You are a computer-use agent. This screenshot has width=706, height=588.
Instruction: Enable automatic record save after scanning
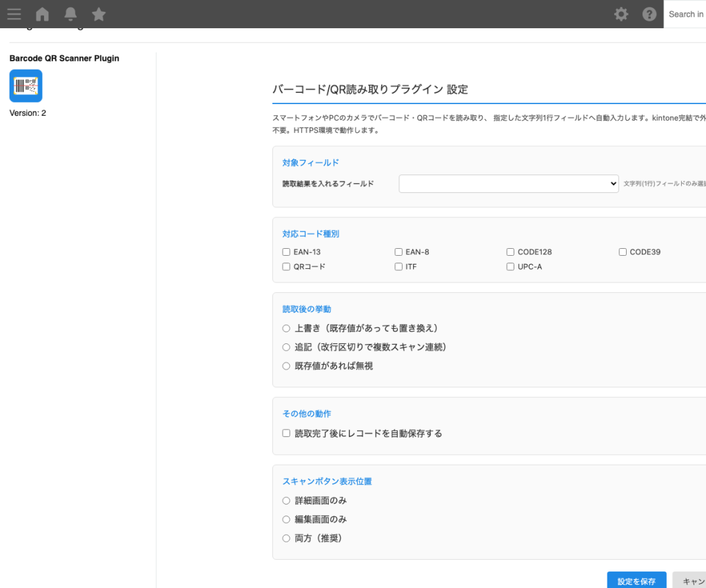tap(286, 433)
